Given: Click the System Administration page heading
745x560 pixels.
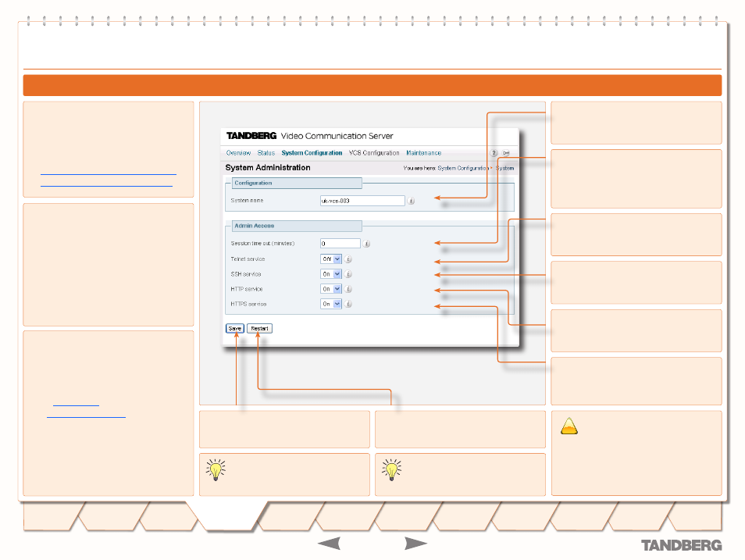Looking at the screenshot, I should tap(268, 168).
